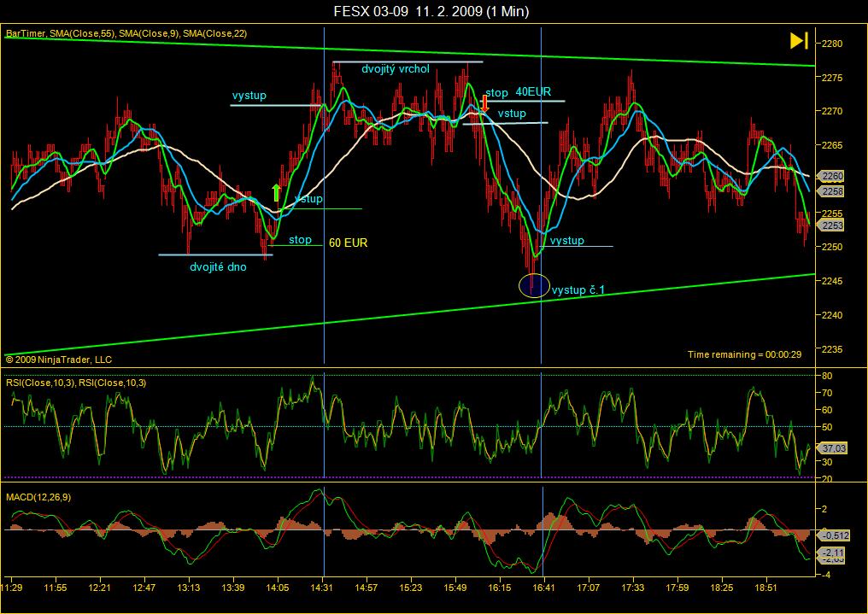This screenshot has height=614, width=868.
Task: Select the 2260 price marker on price axis
Action: pyautogui.click(x=831, y=176)
